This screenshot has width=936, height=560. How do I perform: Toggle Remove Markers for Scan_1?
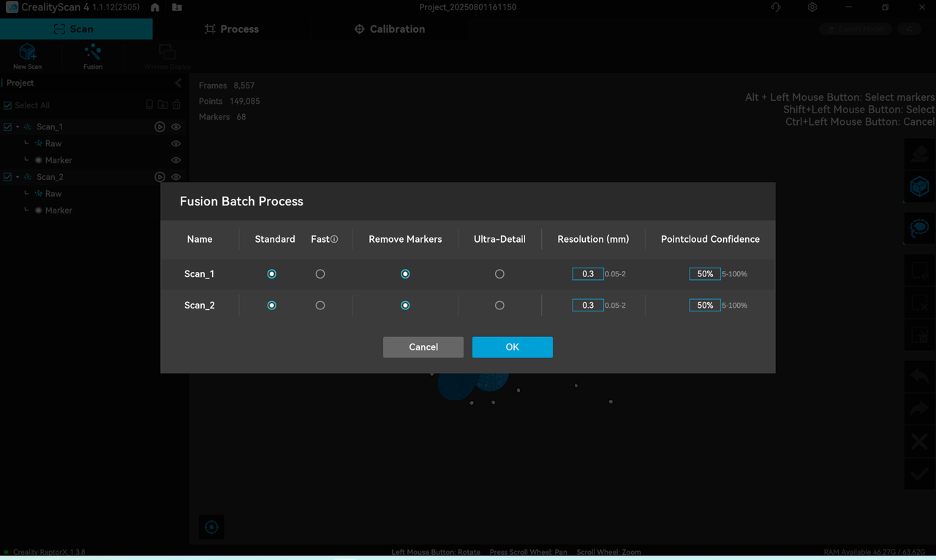pos(405,274)
